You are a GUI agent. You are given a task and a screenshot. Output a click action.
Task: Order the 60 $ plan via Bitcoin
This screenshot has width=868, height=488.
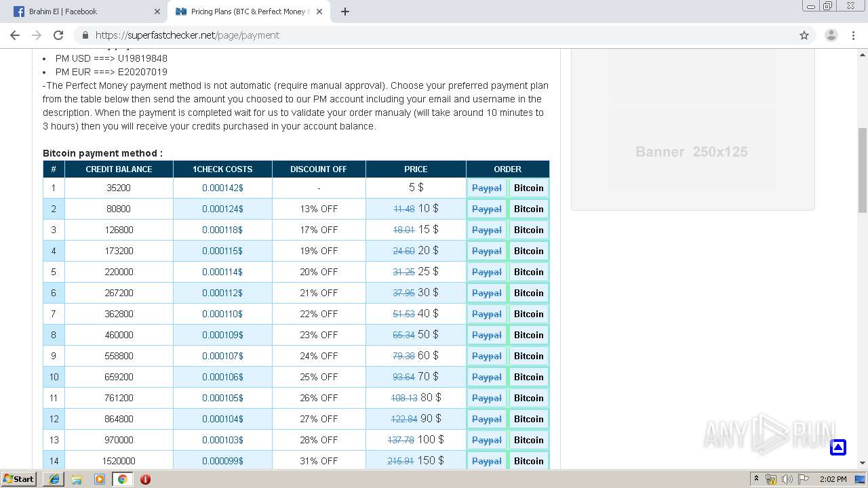coord(529,356)
